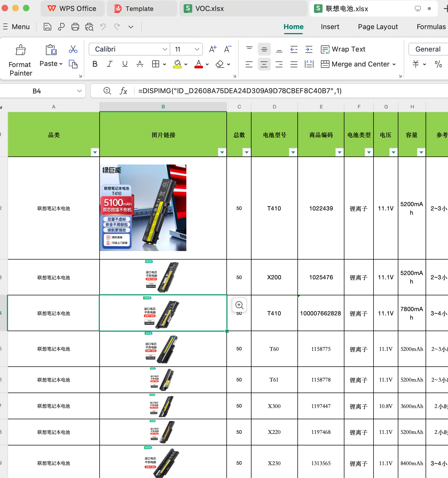Increase font size with A+ icon
Image resolution: width=448 pixels, height=478 pixels.
[213, 49]
